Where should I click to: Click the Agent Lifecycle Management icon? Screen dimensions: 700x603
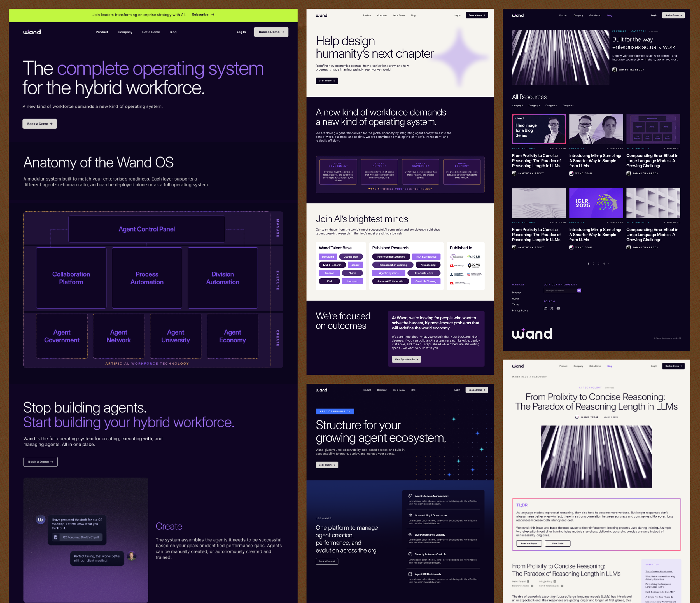(410, 496)
